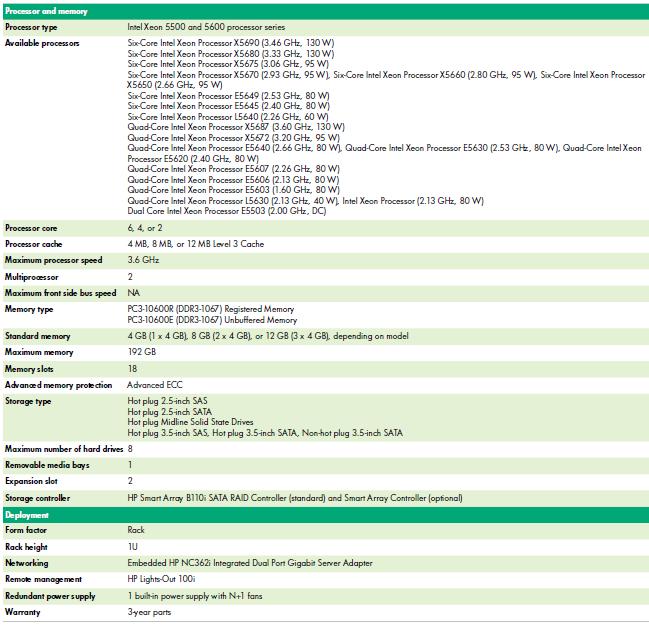Select the 'Processor and memory' section header

click(x=46, y=11)
